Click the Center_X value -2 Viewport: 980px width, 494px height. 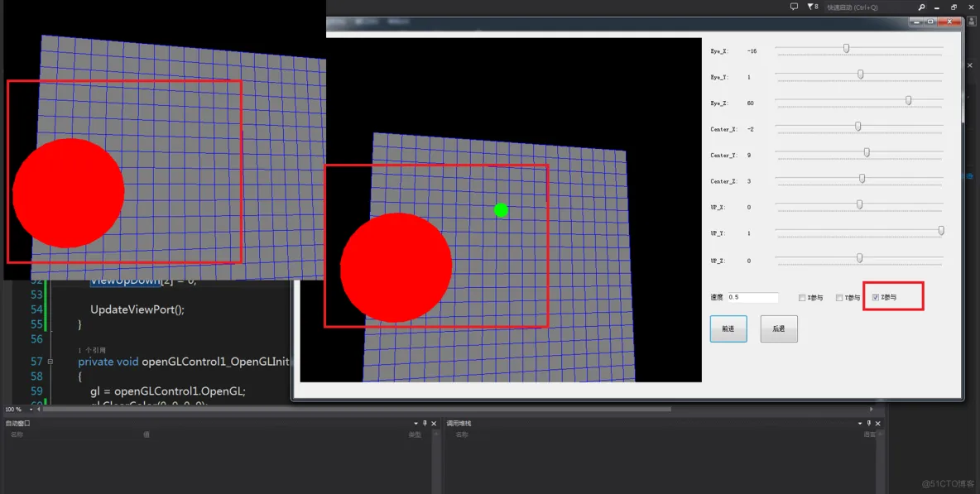coord(750,129)
